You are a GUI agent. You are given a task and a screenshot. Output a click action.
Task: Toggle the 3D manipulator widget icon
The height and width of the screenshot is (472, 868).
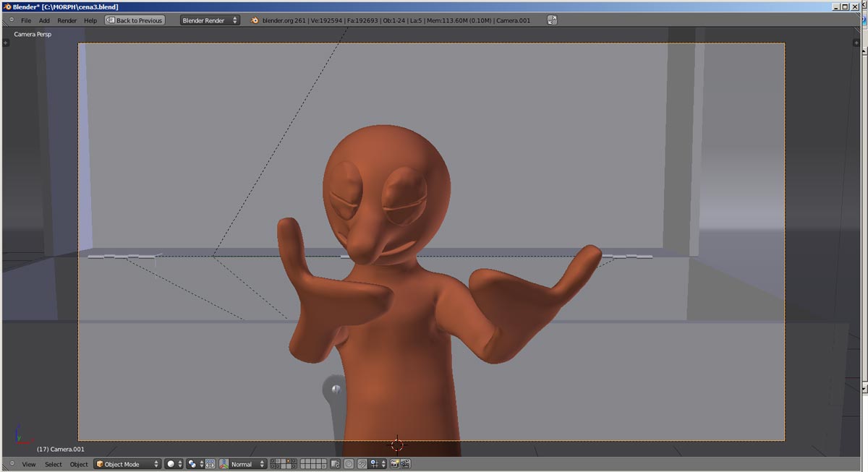click(210, 463)
